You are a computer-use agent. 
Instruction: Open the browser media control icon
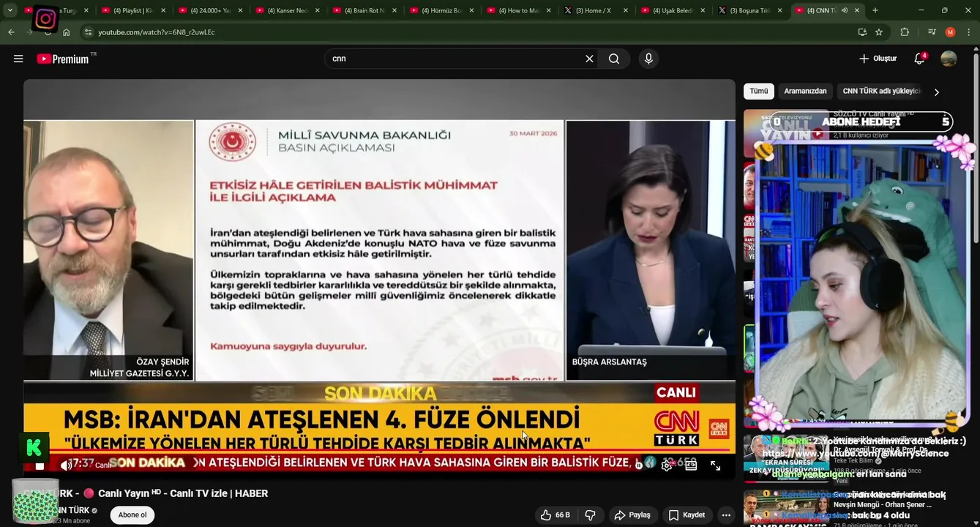click(x=932, y=32)
